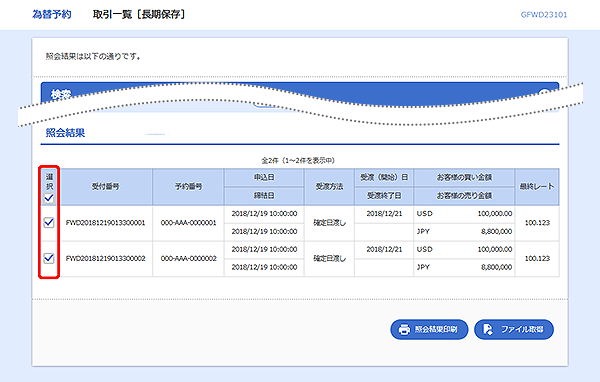Click second row's rate value 100.123

point(537,258)
